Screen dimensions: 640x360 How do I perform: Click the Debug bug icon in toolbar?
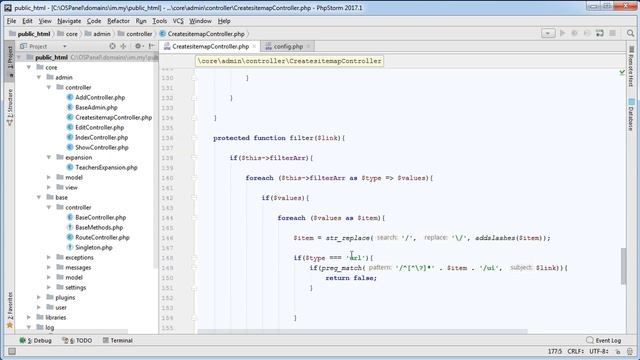pos(575,33)
